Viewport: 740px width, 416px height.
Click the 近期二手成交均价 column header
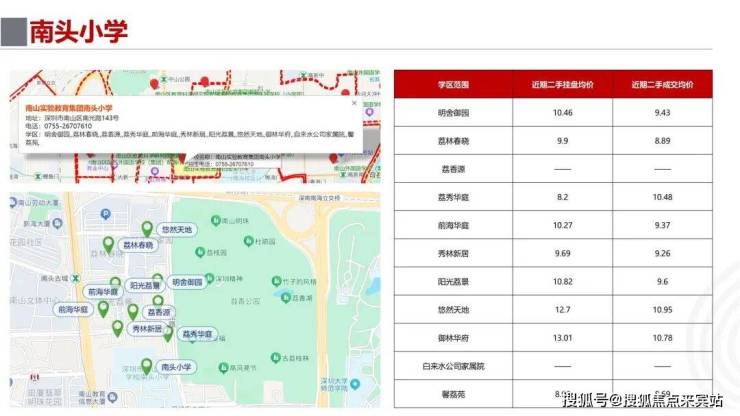click(x=663, y=85)
